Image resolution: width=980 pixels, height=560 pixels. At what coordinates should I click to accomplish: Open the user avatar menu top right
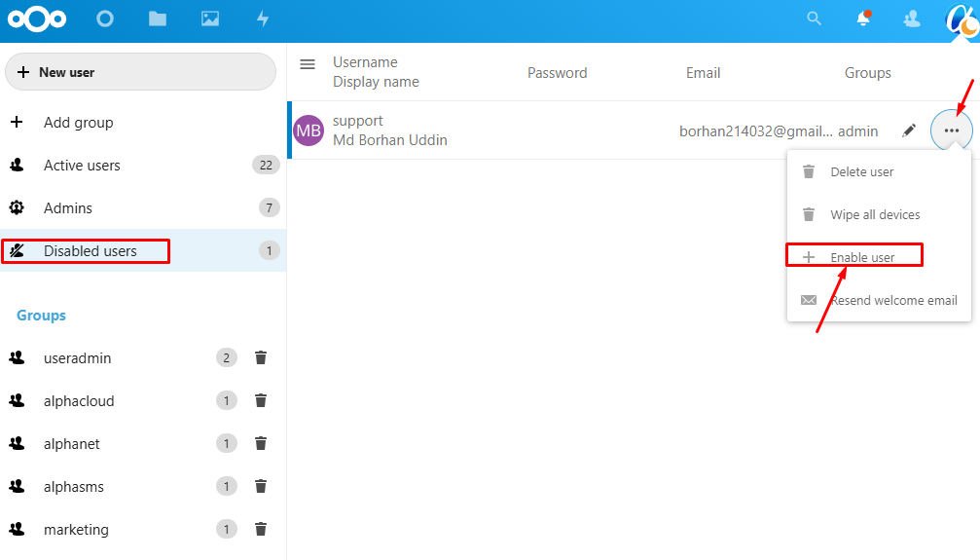tap(962, 20)
